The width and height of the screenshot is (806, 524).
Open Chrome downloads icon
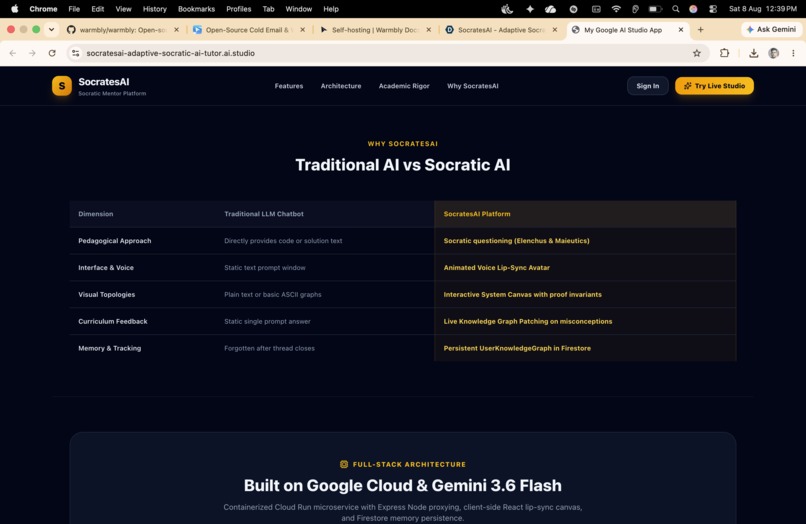754,53
